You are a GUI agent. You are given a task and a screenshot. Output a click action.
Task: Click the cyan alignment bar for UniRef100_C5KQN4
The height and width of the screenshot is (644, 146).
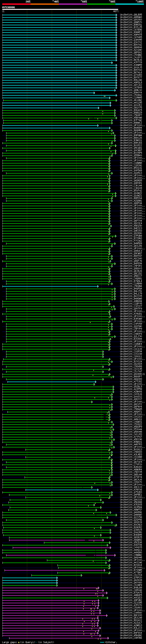(x=50, y=286)
